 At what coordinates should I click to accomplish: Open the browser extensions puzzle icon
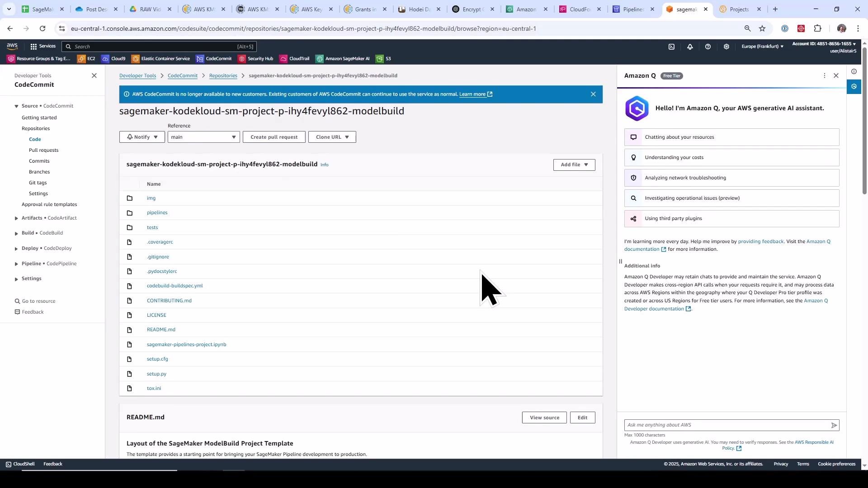coord(817,28)
